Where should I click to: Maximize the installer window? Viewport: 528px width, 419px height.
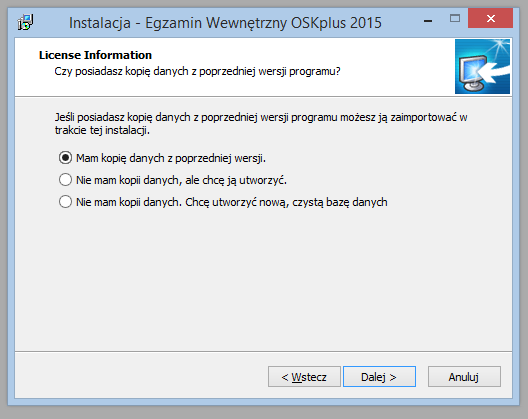(x=455, y=19)
